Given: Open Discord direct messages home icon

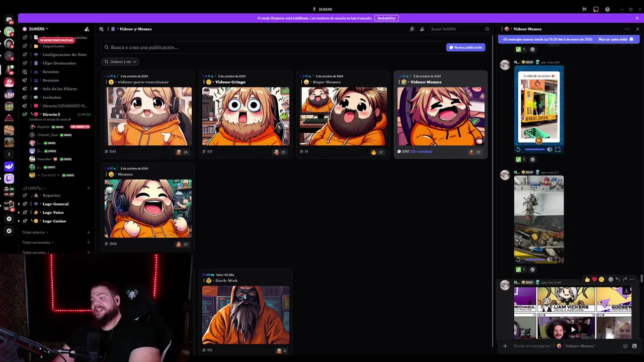Looking at the screenshot, I should tap(9, 20).
